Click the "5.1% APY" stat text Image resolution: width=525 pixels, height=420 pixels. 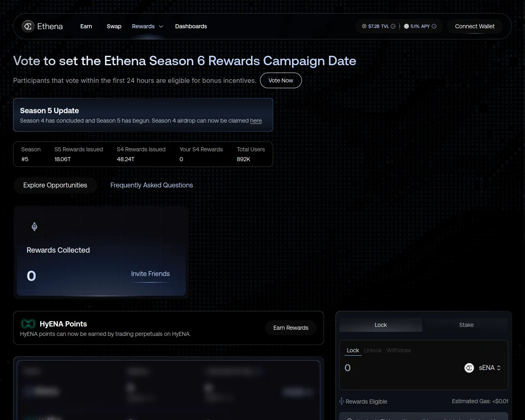point(420,26)
